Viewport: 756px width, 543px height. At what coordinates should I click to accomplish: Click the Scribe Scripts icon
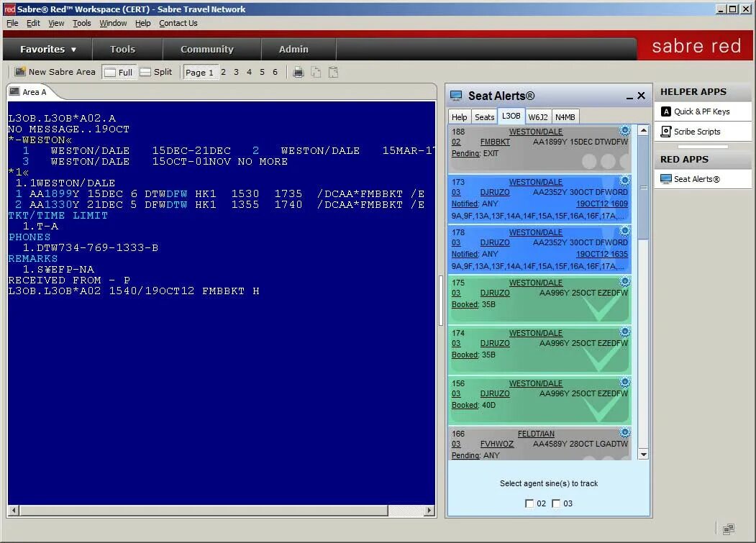coord(666,132)
